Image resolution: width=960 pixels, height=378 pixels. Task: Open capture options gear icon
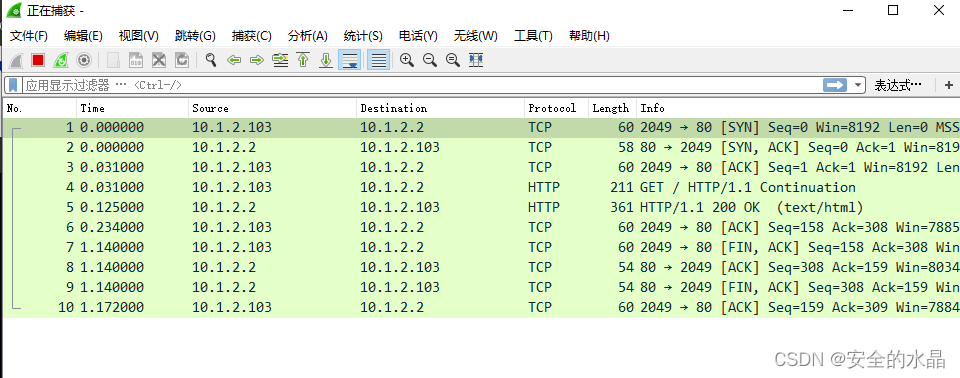84,60
